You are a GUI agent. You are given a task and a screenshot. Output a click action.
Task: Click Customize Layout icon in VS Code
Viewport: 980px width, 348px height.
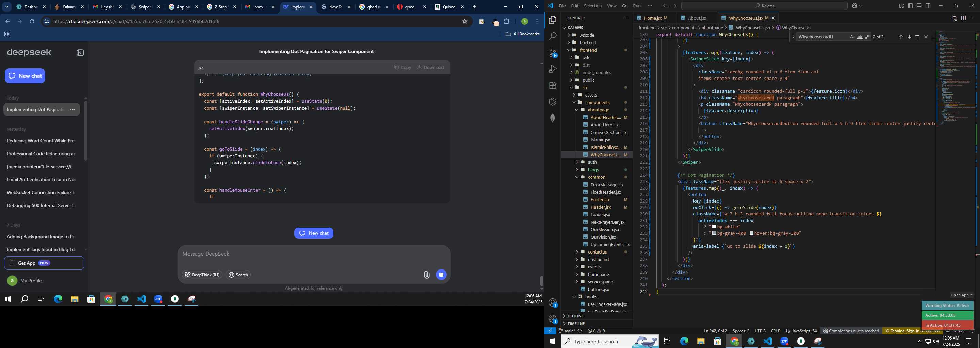pyautogui.click(x=902, y=6)
